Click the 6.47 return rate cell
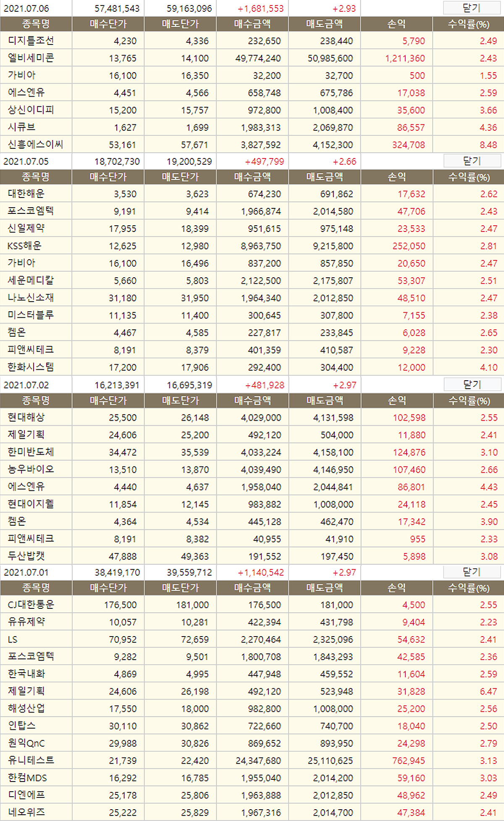504x821 pixels. (x=488, y=692)
